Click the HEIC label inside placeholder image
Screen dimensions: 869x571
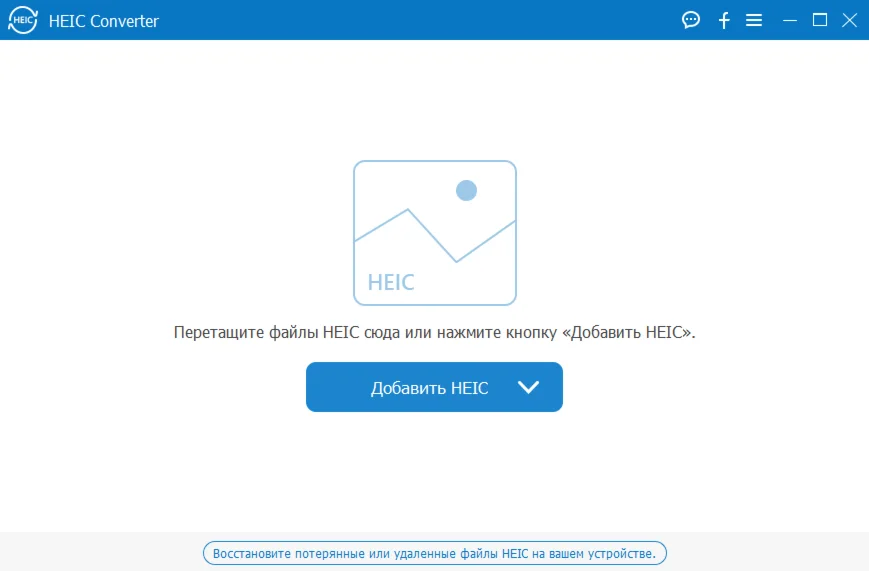point(391,282)
